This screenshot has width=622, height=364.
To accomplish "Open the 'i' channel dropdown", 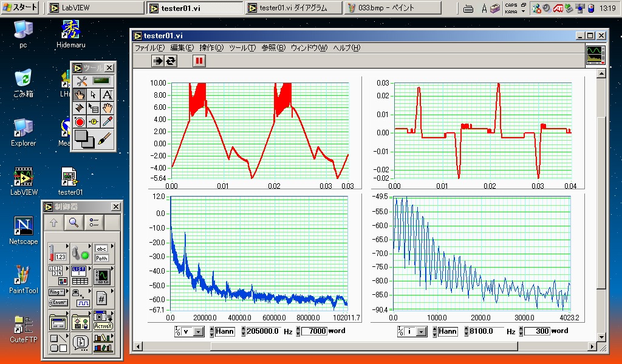I will pos(421,331).
